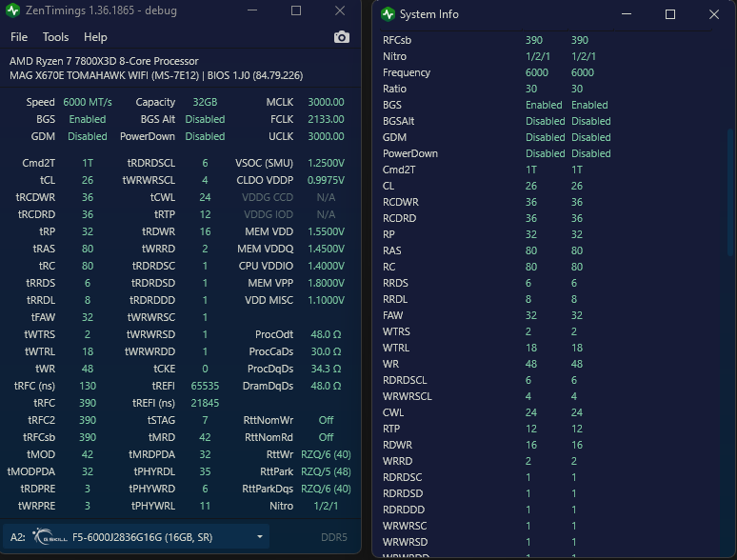
Task: Close the ZenTimings window
Action: coord(340,10)
